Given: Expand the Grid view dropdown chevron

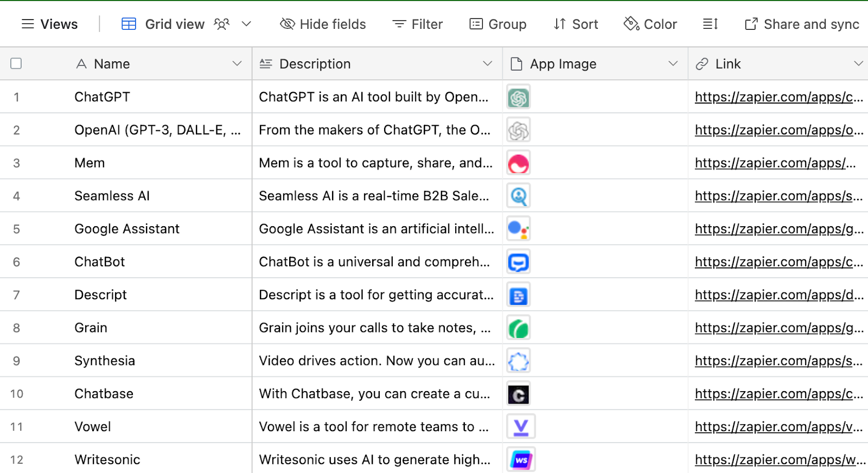Looking at the screenshot, I should 246,24.
